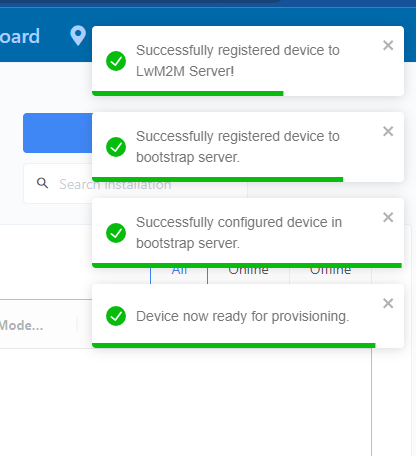The width and height of the screenshot is (416, 456).
Task: Click the blue button above the search box
Action: point(58,133)
